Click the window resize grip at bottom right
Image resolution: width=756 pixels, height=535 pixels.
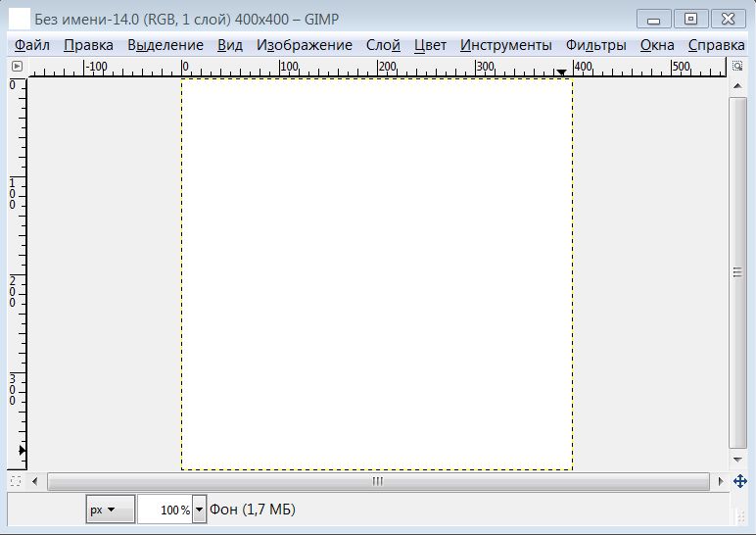(741, 516)
